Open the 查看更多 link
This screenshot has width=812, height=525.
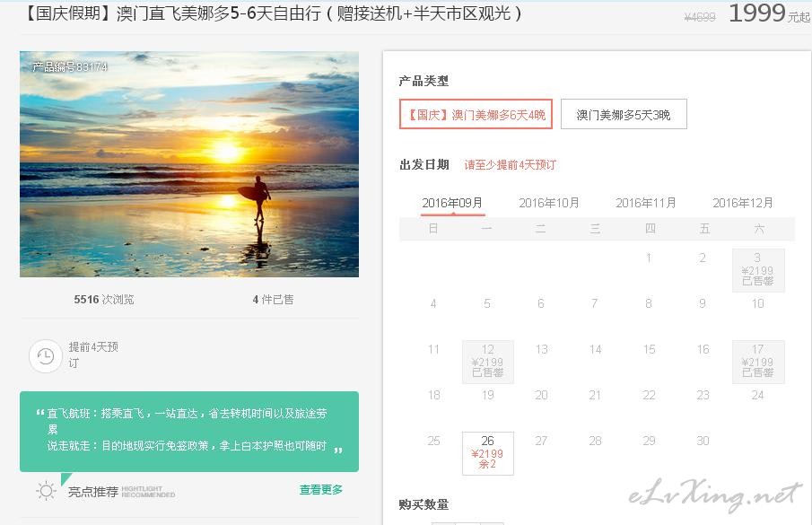(x=321, y=490)
